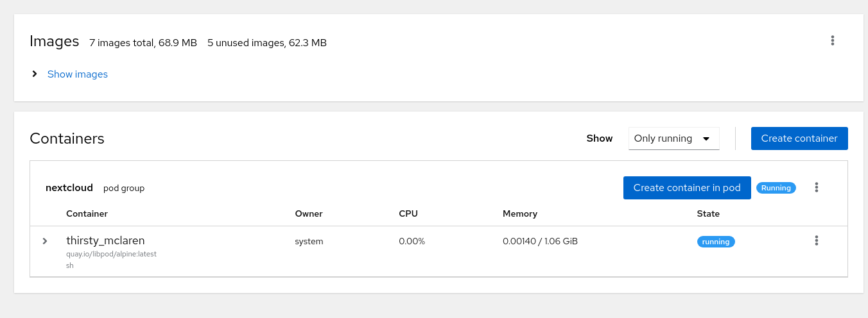Click the Create container button
Screen dimensions: 868x318
click(799, 138)
